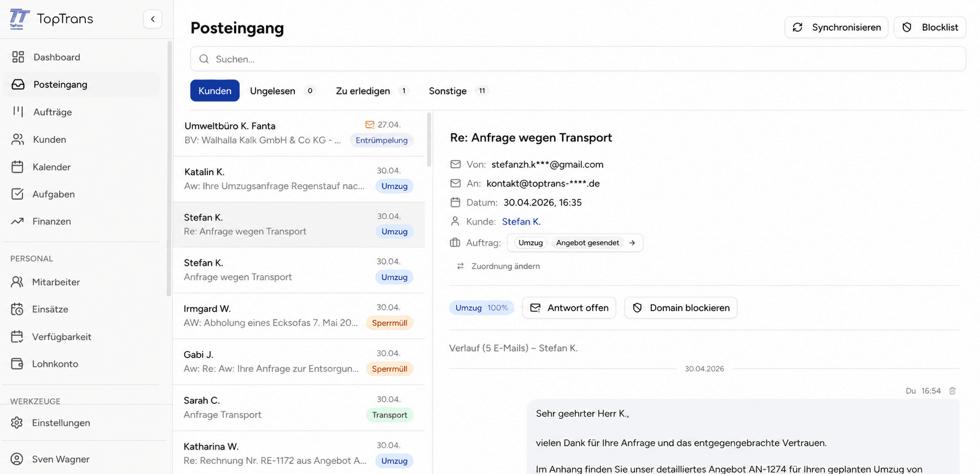Open the Dashboard icon in sidebar

(18, 57)
